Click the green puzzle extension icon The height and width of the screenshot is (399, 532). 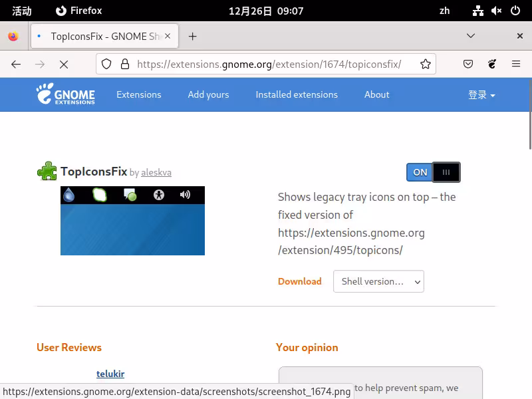point(47,171)
